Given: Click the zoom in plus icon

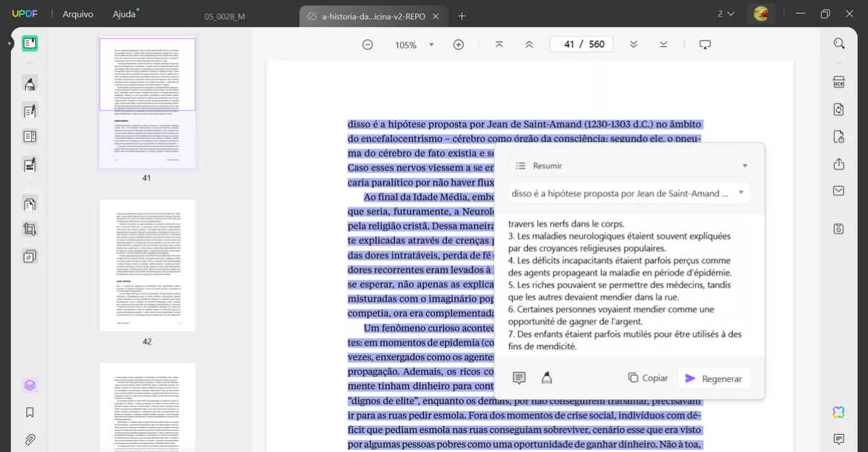Looking at the screenshot, I should tap(458, 45).
